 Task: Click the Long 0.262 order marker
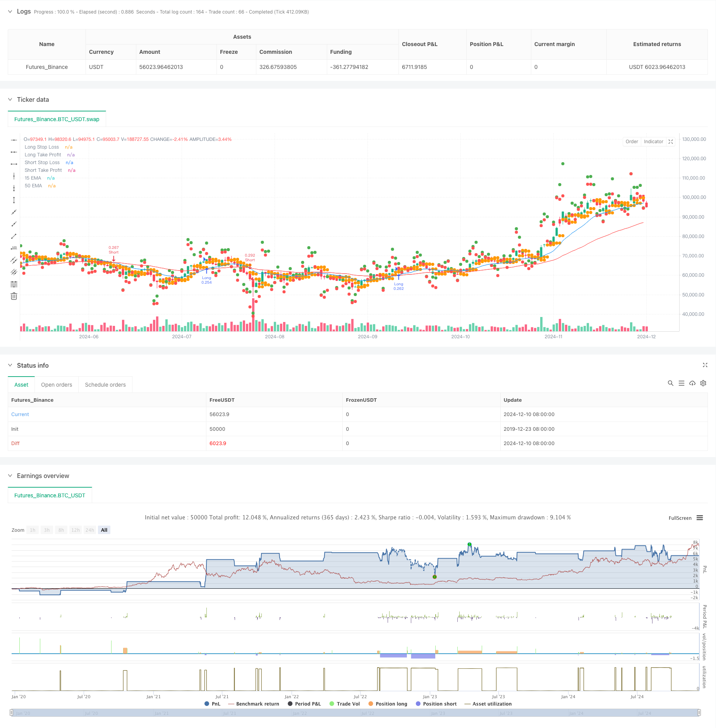point(398,286)
